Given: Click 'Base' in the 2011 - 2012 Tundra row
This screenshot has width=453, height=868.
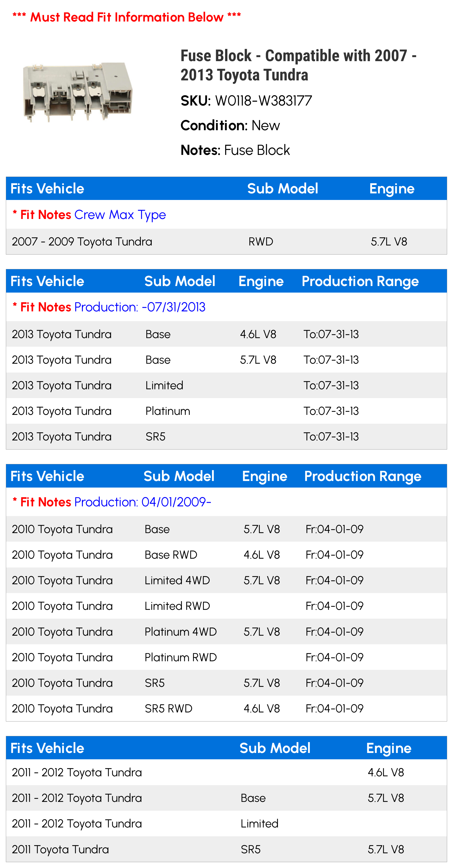Looking at the screenshot, I should 253,798.
